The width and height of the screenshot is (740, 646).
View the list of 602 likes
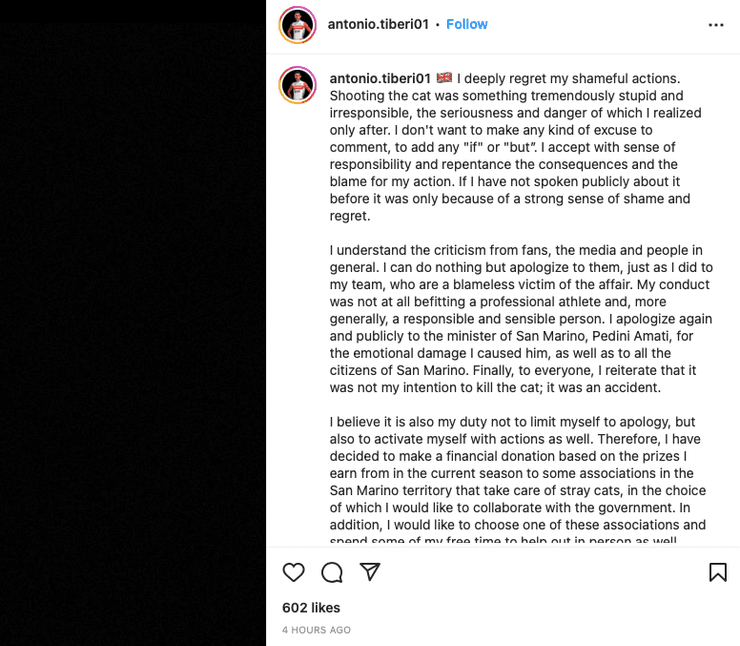coord(311,607)
